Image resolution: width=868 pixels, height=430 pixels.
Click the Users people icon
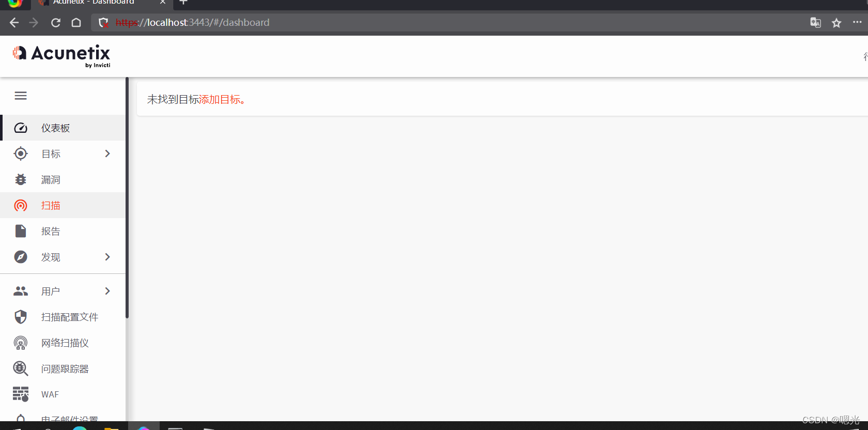[21, 291]
